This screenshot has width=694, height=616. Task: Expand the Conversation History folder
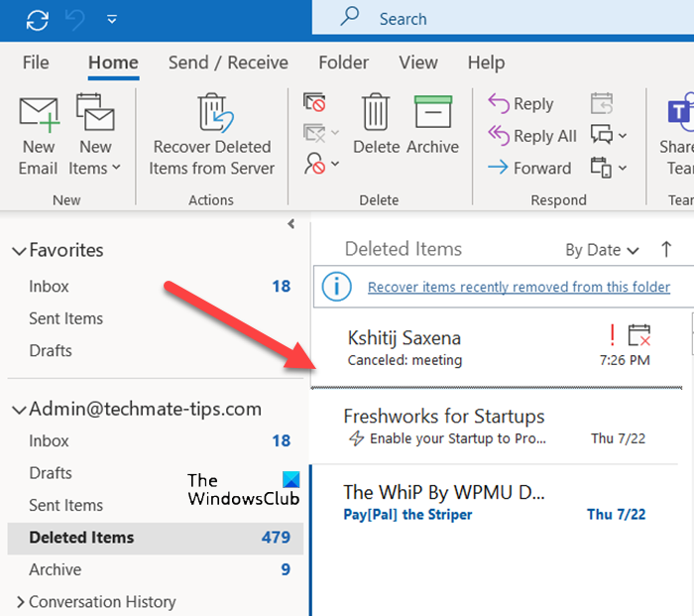(x=19, y=602)
